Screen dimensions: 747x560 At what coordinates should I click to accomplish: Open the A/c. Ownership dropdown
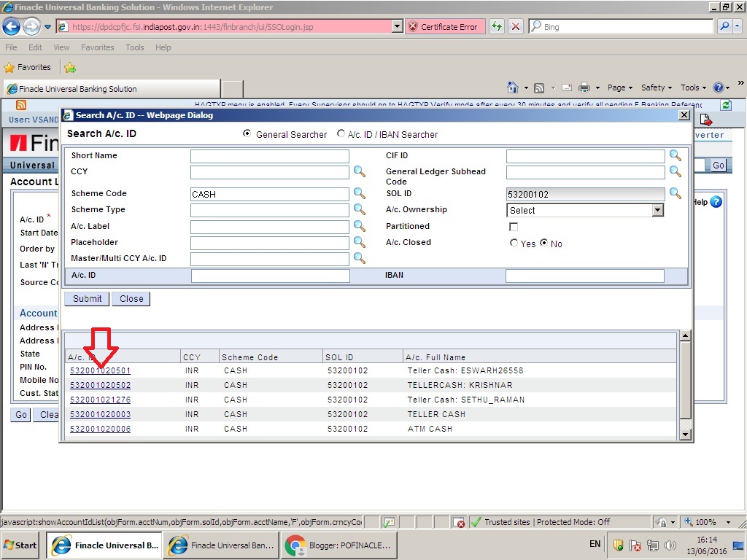point(657,210)
